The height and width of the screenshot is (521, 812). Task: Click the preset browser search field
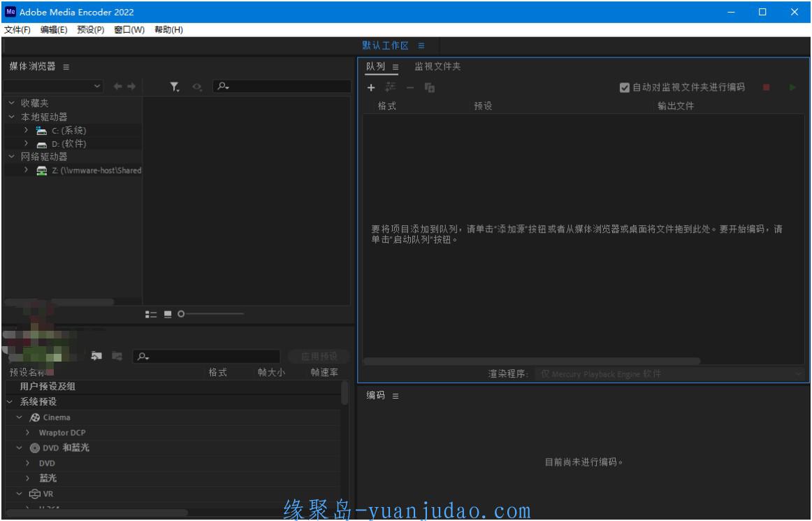point(207,356)
